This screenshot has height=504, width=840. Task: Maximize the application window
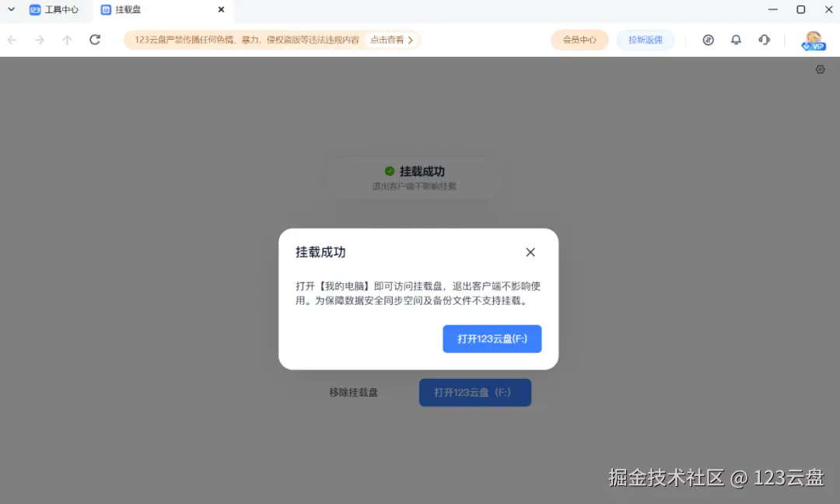800,9
